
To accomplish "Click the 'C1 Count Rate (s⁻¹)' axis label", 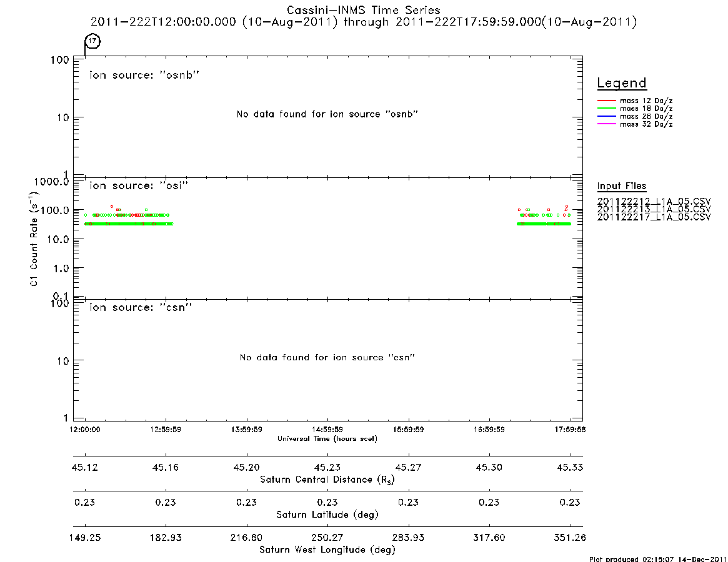I will (34, 238).
